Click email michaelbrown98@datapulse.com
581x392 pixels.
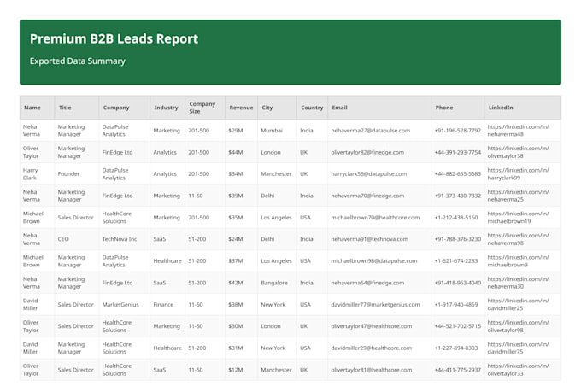click(x=374, y=260)
